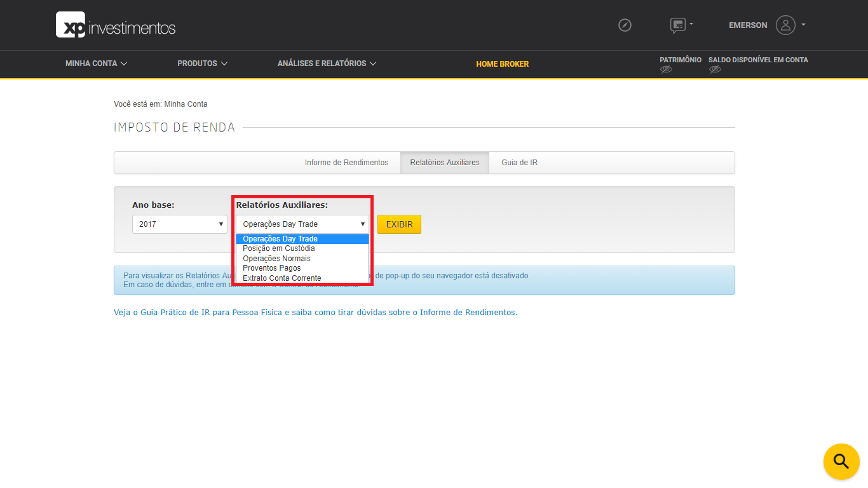
Task: Expand the MINHA CONTA menu
Action: click(95, 64)
